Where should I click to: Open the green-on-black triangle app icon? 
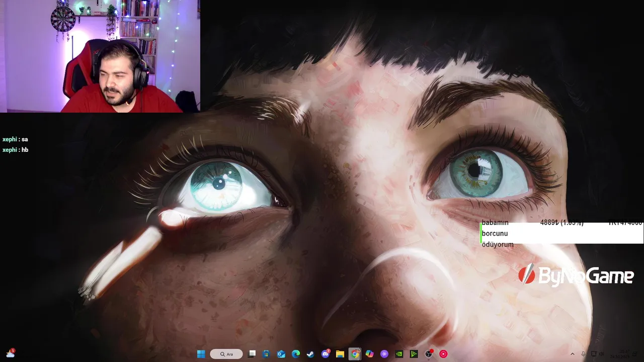click(x=414, y=354)
